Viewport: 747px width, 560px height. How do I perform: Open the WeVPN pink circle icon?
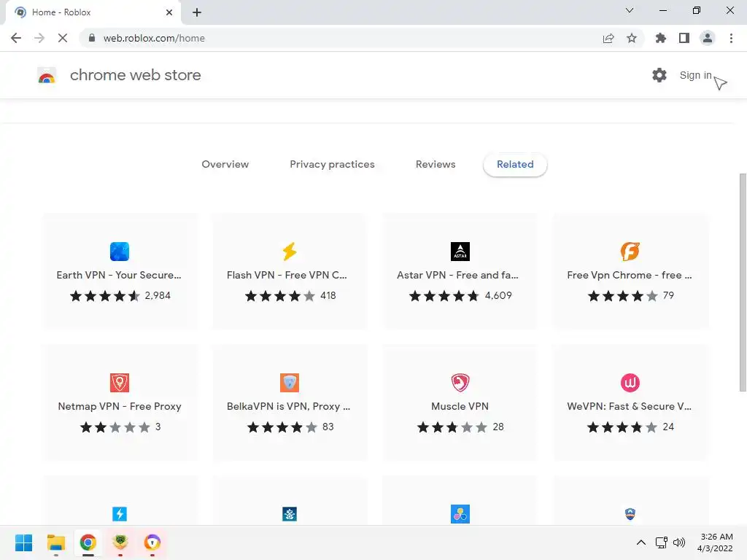[x=630, y=382]
